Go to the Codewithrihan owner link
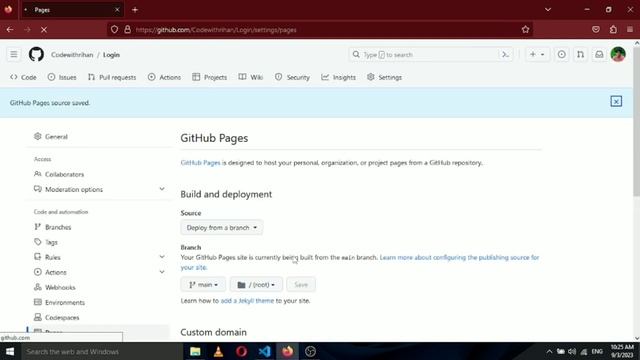 click(72, 54)
